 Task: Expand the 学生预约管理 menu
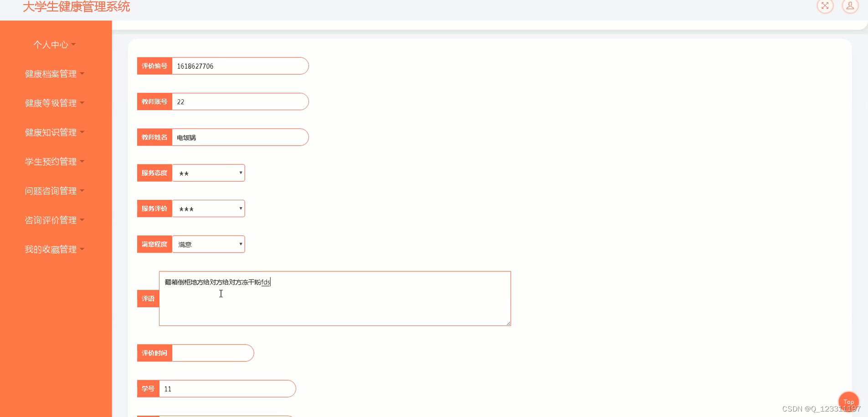tap(55, 162)
